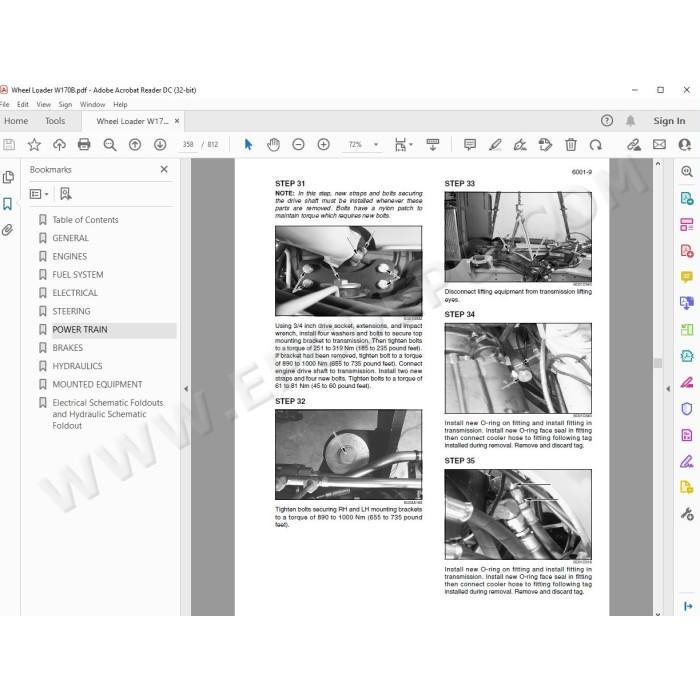Open the More Tools wrench icon
This screenshot has width=700, height=700.
coord(687,514)
